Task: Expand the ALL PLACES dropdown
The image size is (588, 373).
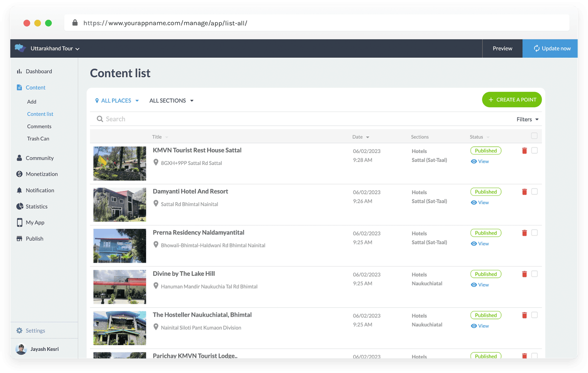Action: pos(117,101)
